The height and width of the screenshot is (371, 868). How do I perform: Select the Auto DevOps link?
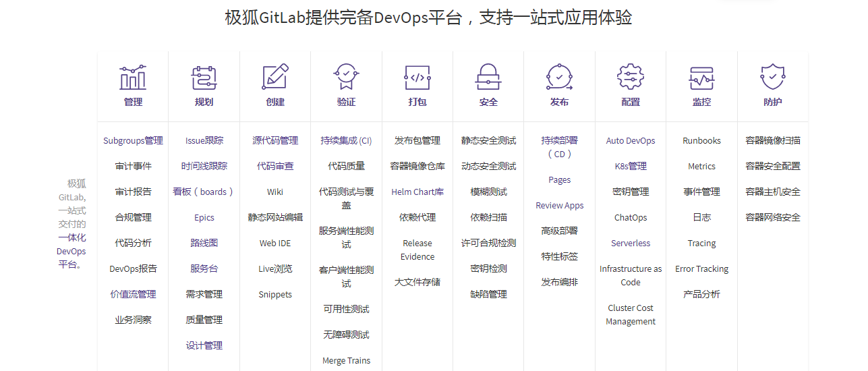[631, 141]
